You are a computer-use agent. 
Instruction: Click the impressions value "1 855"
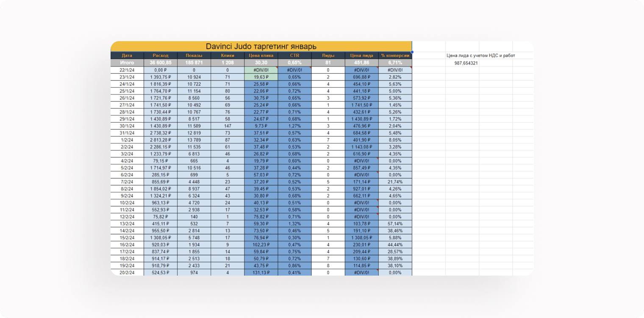194,252
